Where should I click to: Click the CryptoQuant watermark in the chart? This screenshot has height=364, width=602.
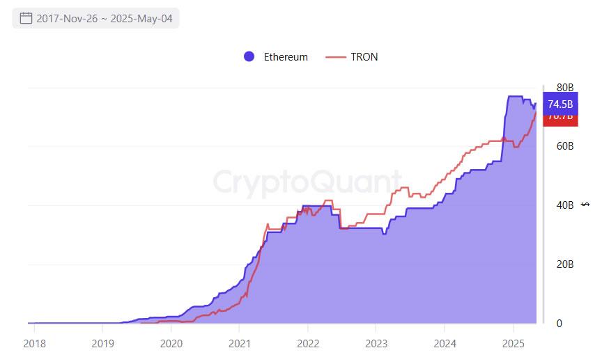click(307, 182)
